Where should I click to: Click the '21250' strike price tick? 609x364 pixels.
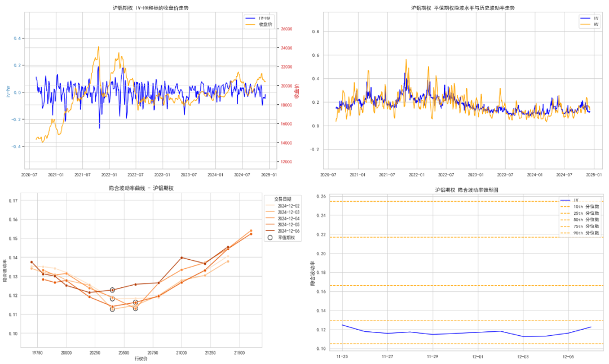(210, 353)
